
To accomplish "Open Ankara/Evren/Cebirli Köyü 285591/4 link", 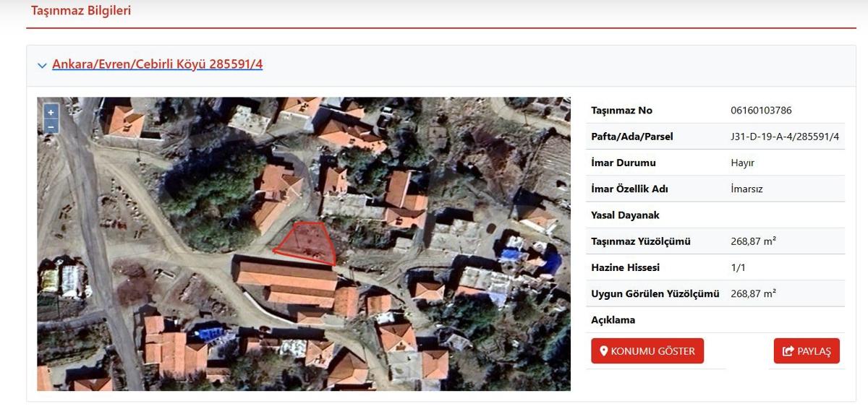I will click(158, 64).
